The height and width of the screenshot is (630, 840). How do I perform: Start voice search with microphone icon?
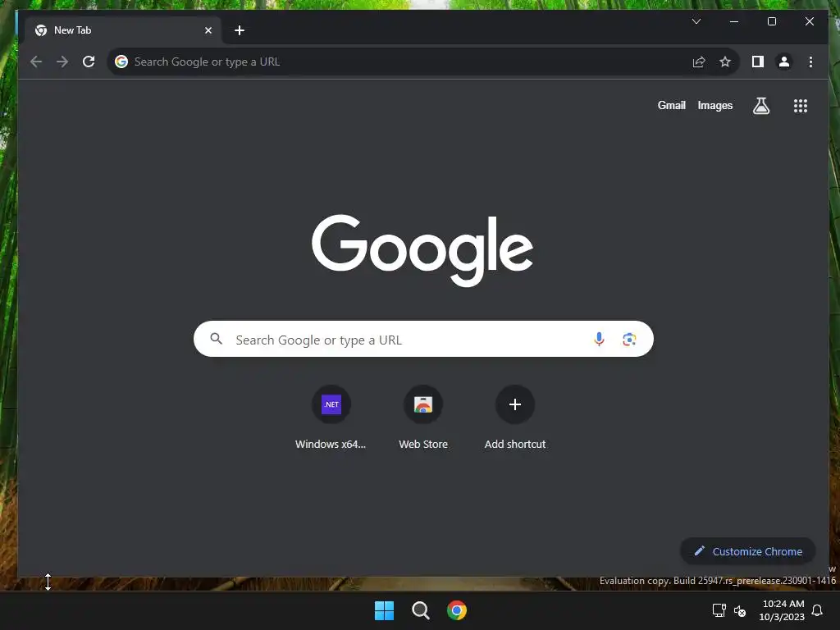click(599, 339)
